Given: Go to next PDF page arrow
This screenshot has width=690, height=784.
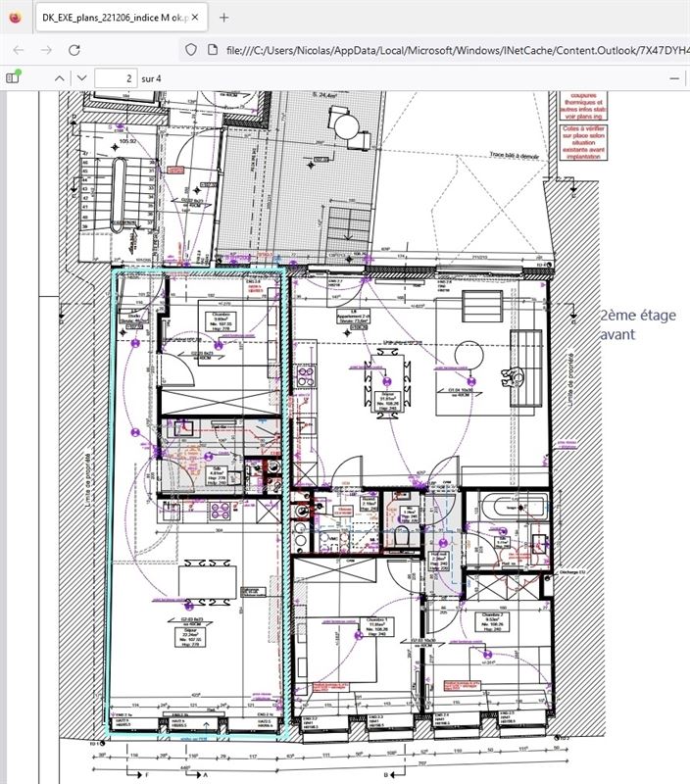Looking at the screenshot, I should [83, 77].
